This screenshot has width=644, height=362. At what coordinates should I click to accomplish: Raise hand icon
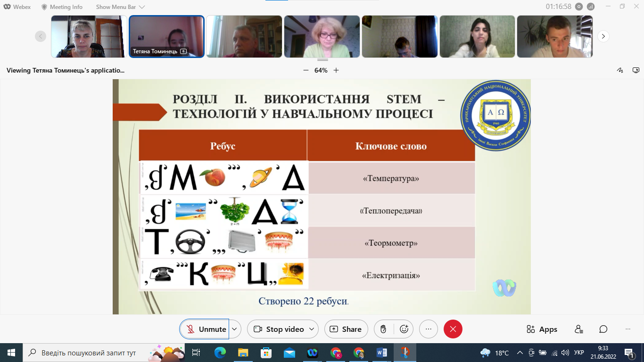pos(383,329)
